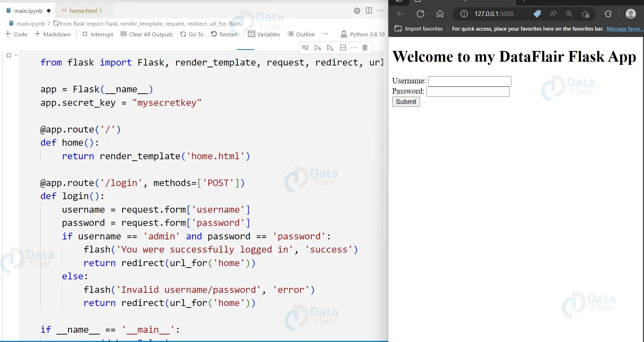The width and height of the screenshot is (644, 342).
Task: Split the current code cell
Action: [343, 48]
